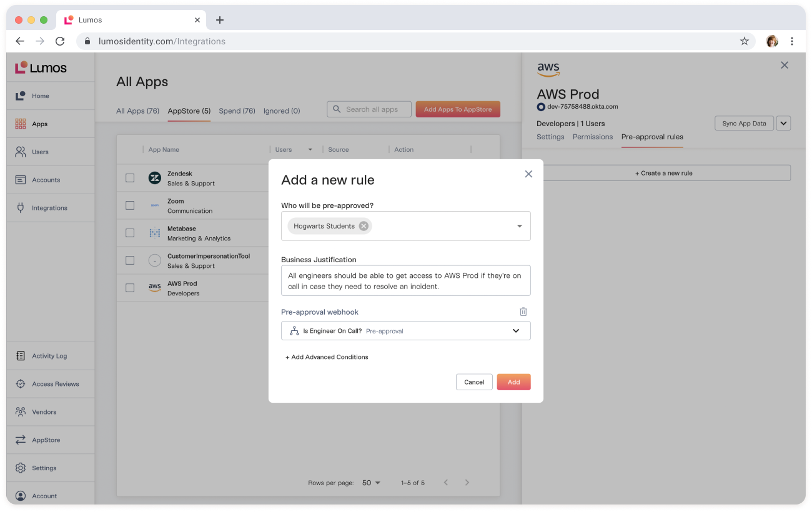Close the Add a new rule dialog
The image size is (812, 512).
[x=528, y=174]
